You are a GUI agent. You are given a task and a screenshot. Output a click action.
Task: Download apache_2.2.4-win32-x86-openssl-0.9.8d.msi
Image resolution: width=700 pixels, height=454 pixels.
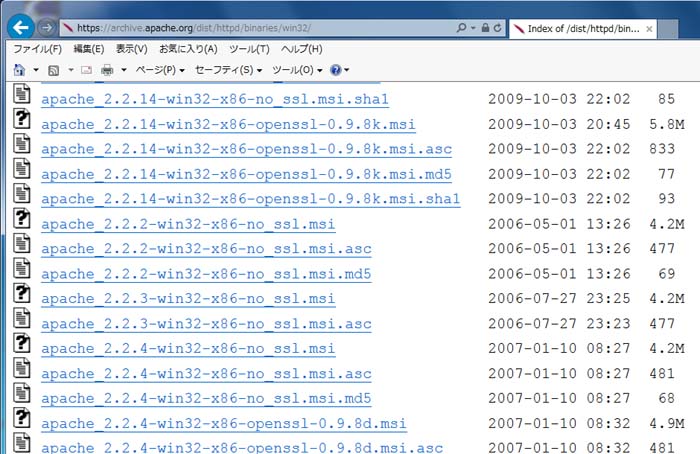(224, 424)
